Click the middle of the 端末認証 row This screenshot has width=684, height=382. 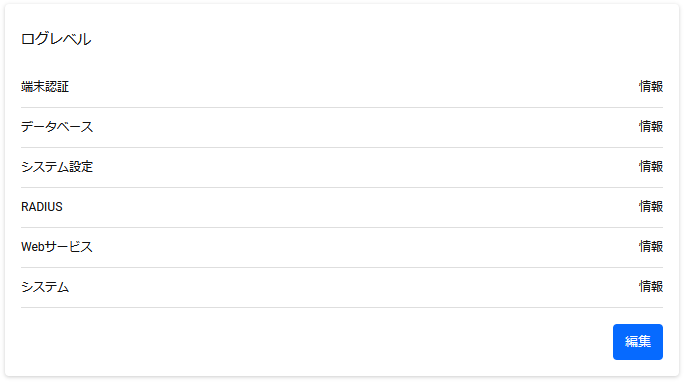click(342, 87)
